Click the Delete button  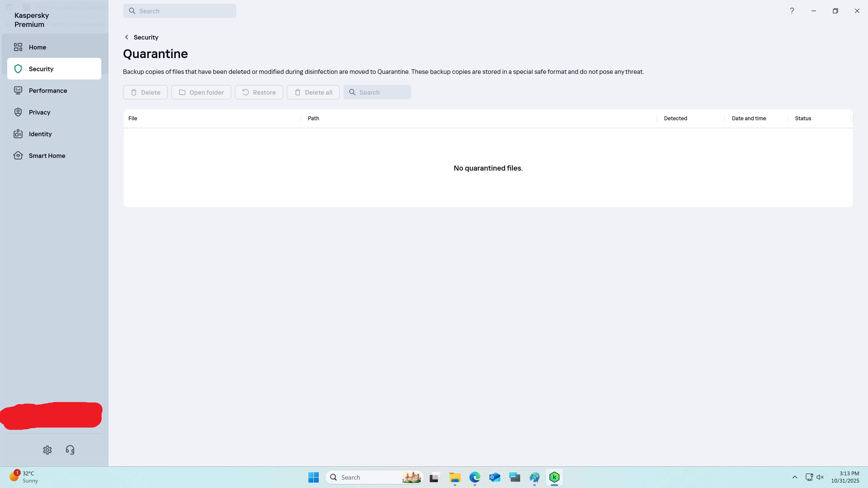click(x=145, y=92)
